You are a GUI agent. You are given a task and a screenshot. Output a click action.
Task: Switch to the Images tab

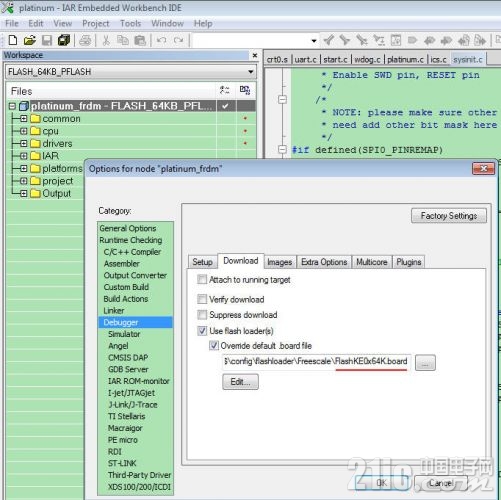pyautogui.click(x=280, y=262)
